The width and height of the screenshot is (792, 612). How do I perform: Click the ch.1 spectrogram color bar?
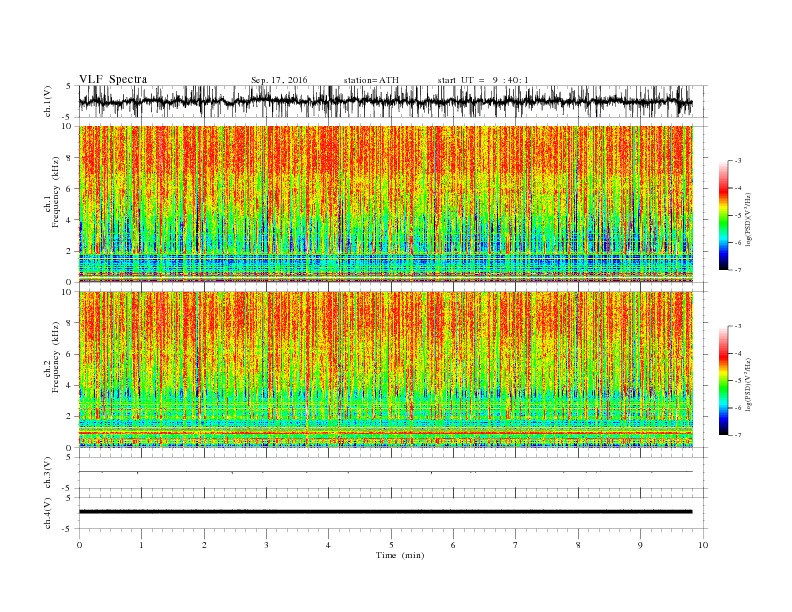[724, 216]
